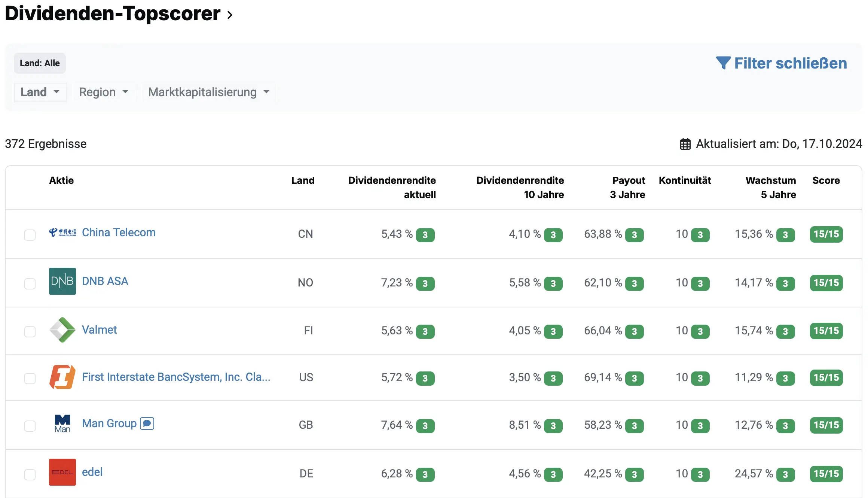The image size is (868, 498).
Task: Open the Man Group stock link
Action: point(109,423)
